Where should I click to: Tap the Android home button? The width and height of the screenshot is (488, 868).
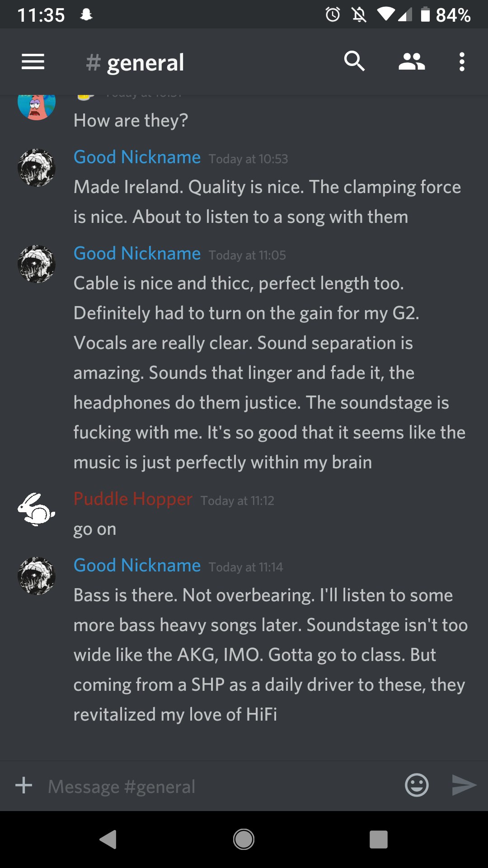244,840
